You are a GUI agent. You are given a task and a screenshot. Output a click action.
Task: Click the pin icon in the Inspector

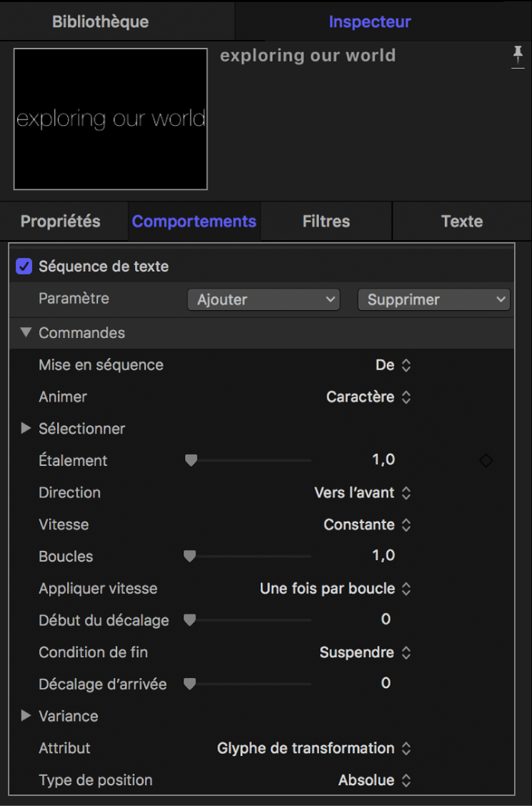518,57
